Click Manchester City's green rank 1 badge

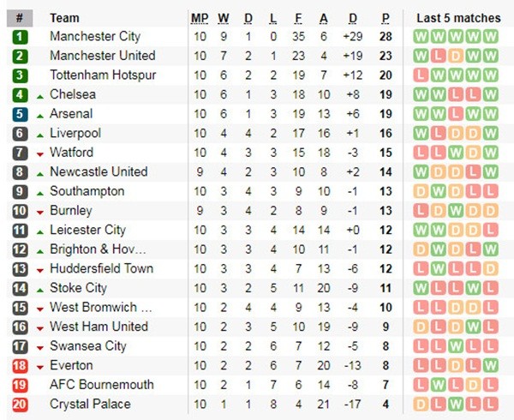pyautogui.click(x=20, y=37)
